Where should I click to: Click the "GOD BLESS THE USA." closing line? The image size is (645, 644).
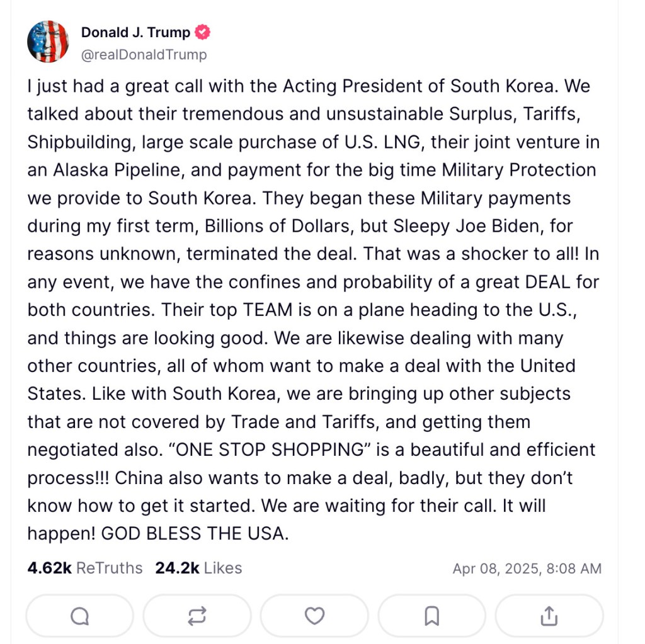click(195, 533)
